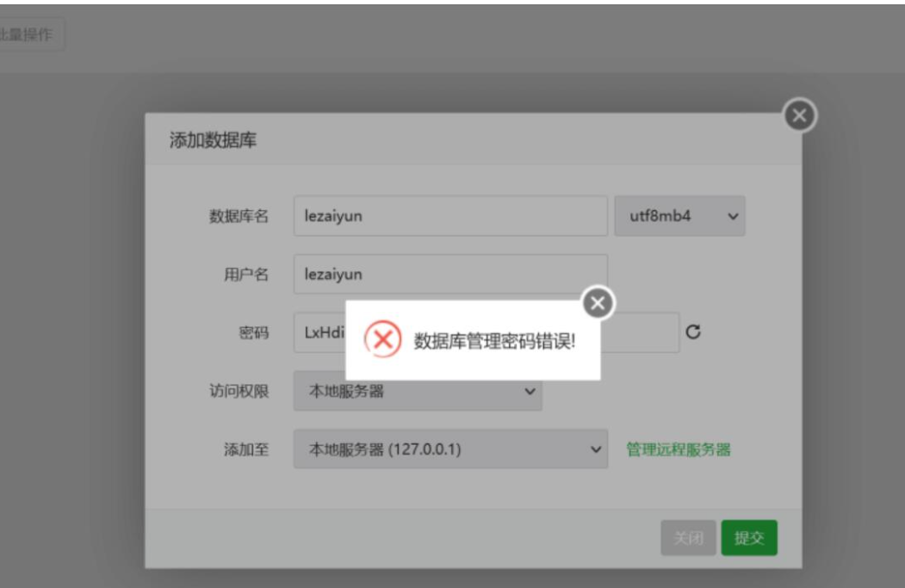Click the 管理远程服务器 link
Screen dimensions: 905x588
point(679,449)
